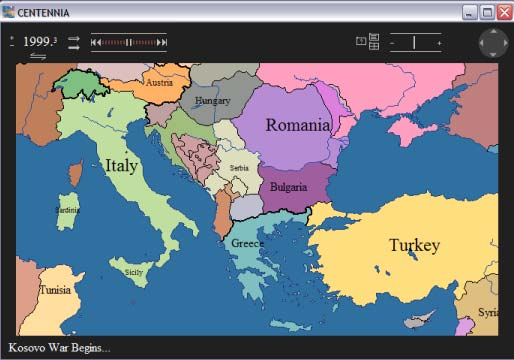514x360 pixels.
Task: Play the timeline forward
Action: pos(159,42)
